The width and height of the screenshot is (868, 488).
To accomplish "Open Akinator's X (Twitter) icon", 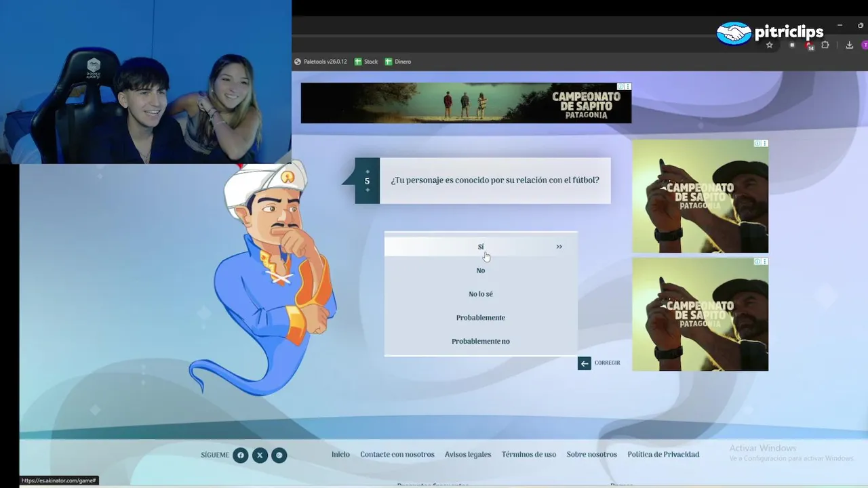I will (260, 455).
